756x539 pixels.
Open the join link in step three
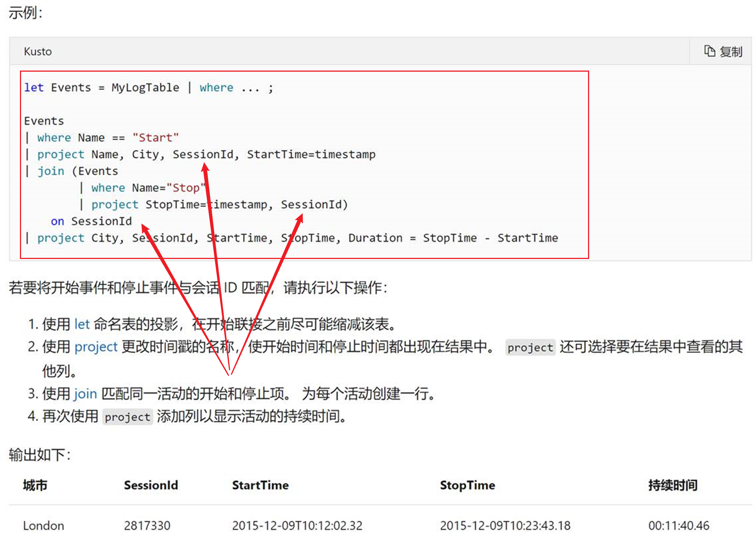[x=85, y=393]
